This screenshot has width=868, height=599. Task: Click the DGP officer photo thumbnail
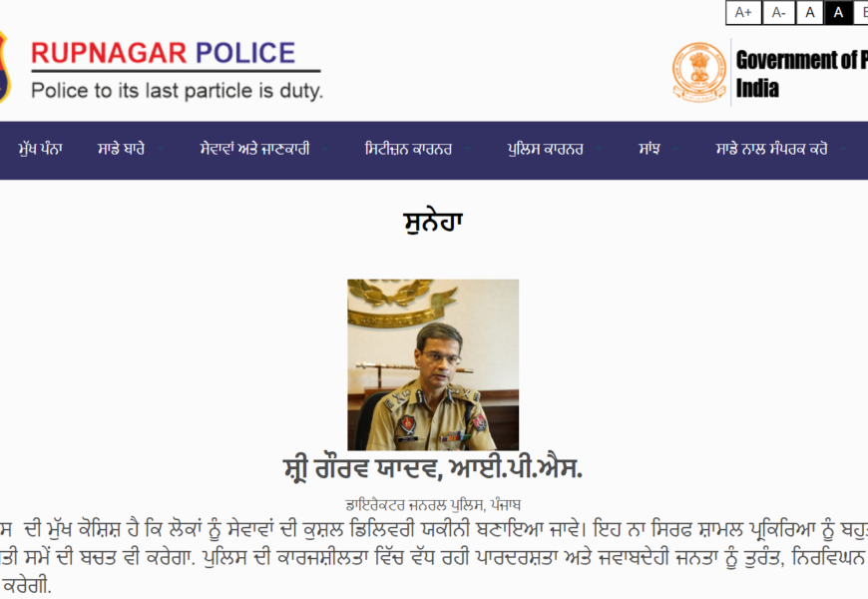click(433, 364)
